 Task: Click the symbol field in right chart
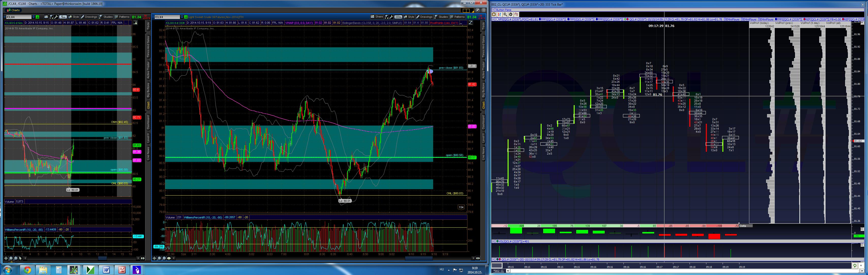click(167, 17)
